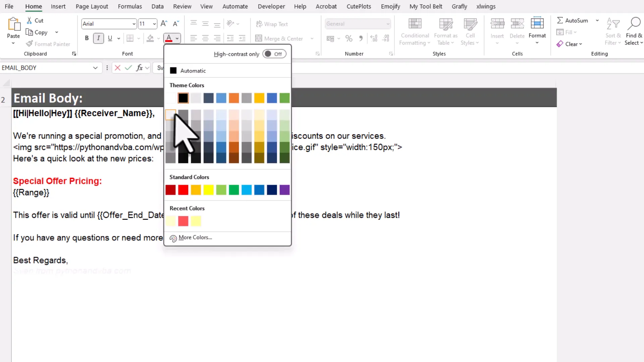
Task: Expand the General number format dropdown
Action: tap(388, 23)
